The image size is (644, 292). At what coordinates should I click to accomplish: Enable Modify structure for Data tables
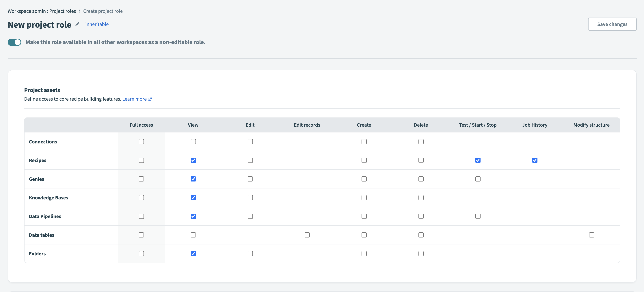(x=591, y=235)
